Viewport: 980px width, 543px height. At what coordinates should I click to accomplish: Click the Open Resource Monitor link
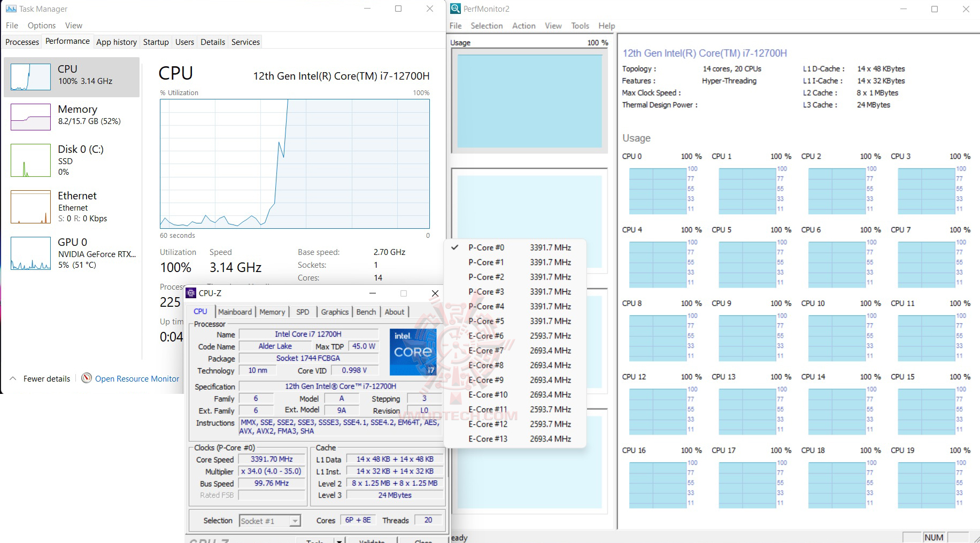point(137,379)
